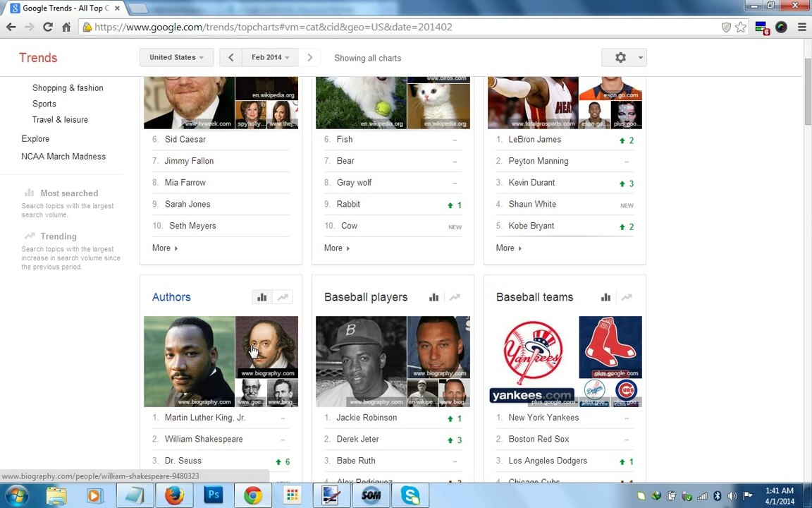
Task: Open Travel & leisure category
Action: pos(60,120)
